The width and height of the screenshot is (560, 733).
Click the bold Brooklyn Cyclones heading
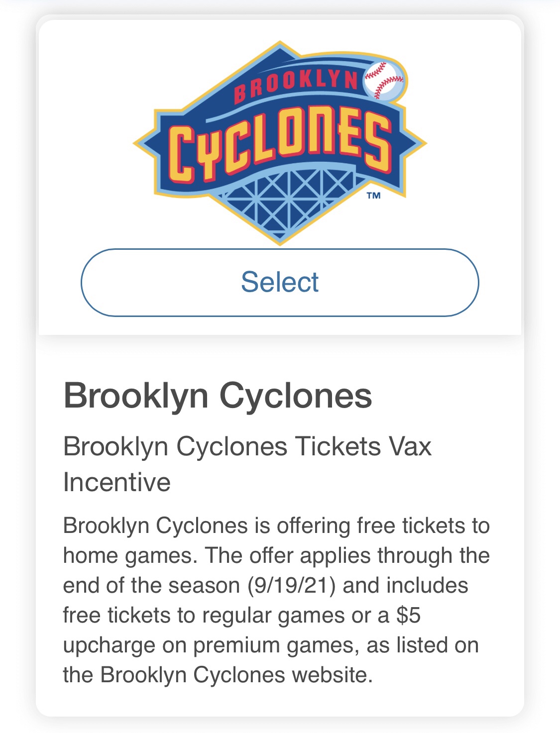pyautogui.click(x=218, y=396)
